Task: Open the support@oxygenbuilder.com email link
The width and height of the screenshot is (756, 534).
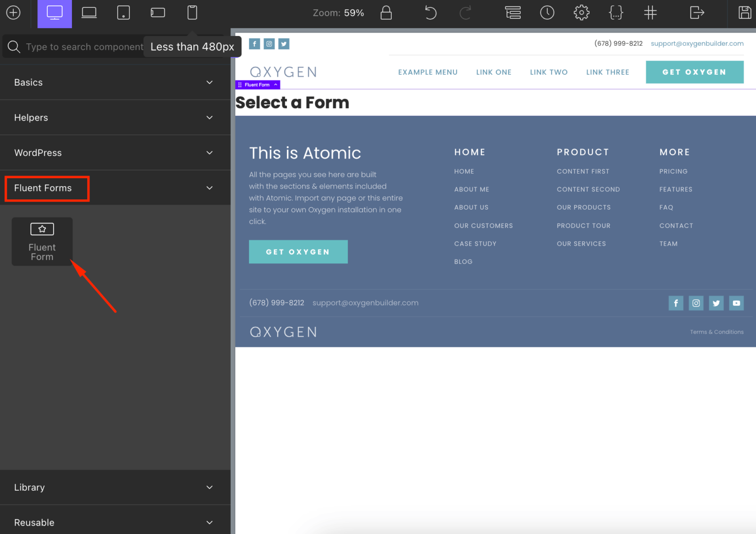Action: pyautogui.click(x=697, y=43)
